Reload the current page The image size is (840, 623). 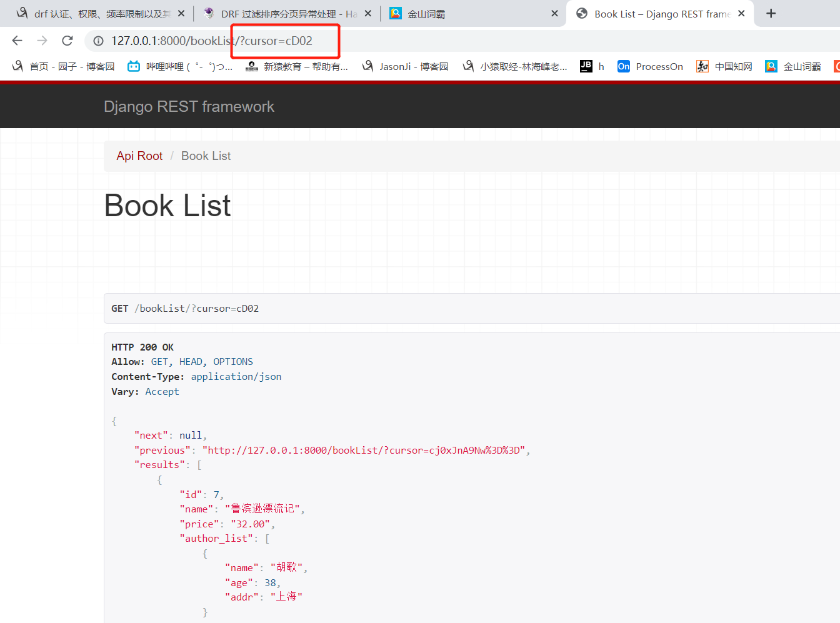coord(67,41)
